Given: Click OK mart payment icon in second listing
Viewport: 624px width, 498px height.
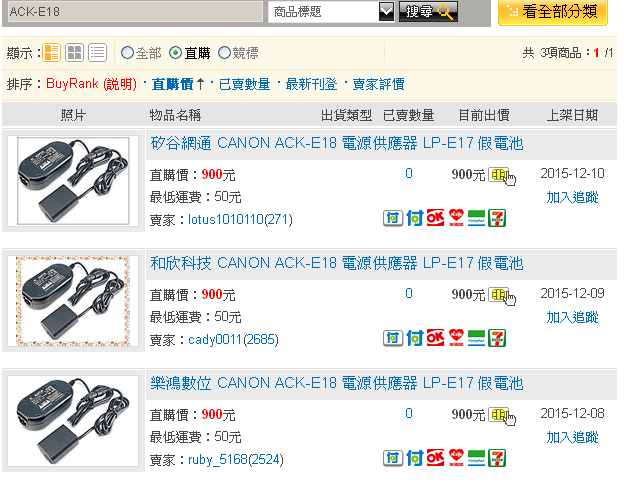Looking at the screenshot, I should click(435, 338).
